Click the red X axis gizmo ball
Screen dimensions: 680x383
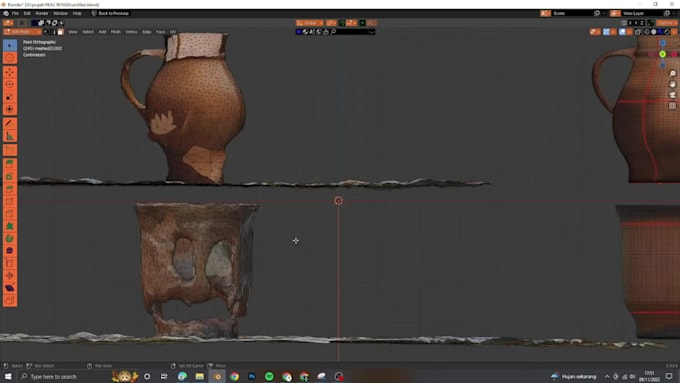point(674,54)
